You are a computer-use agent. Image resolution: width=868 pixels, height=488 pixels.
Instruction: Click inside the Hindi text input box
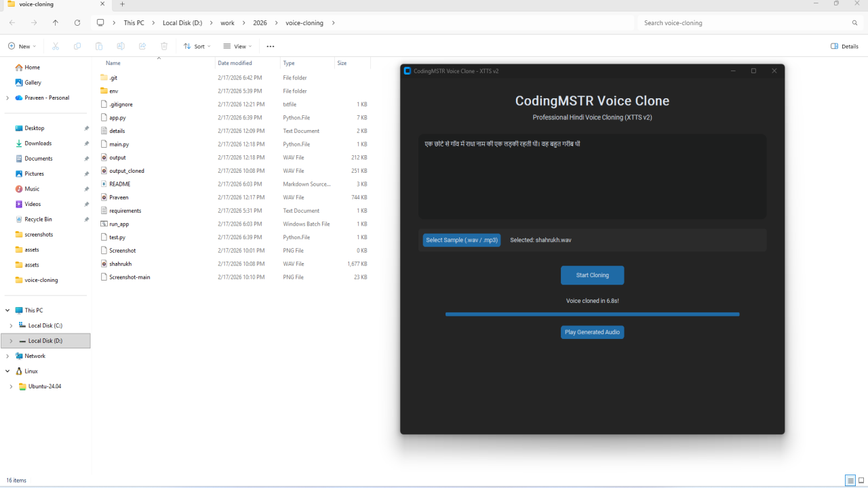(x=592, y=176)
